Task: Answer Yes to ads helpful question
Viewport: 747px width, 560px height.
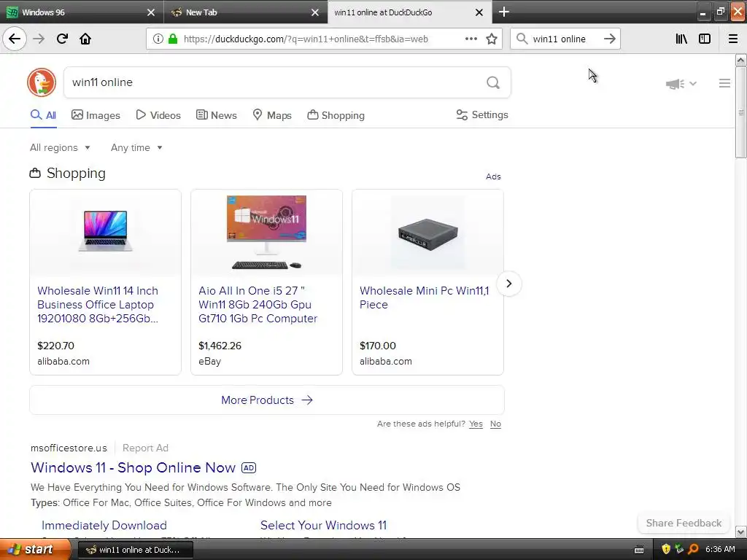Action: [x=476, y=424]
